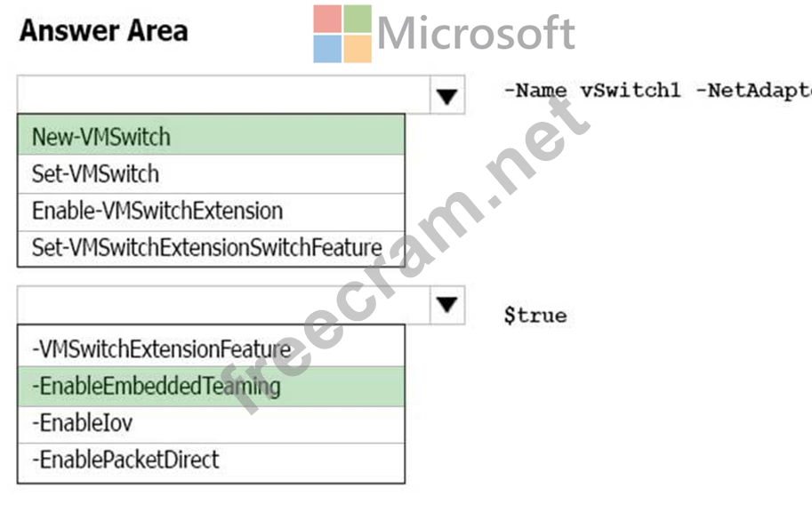Click the blue square of the logo

pos(327,49)
